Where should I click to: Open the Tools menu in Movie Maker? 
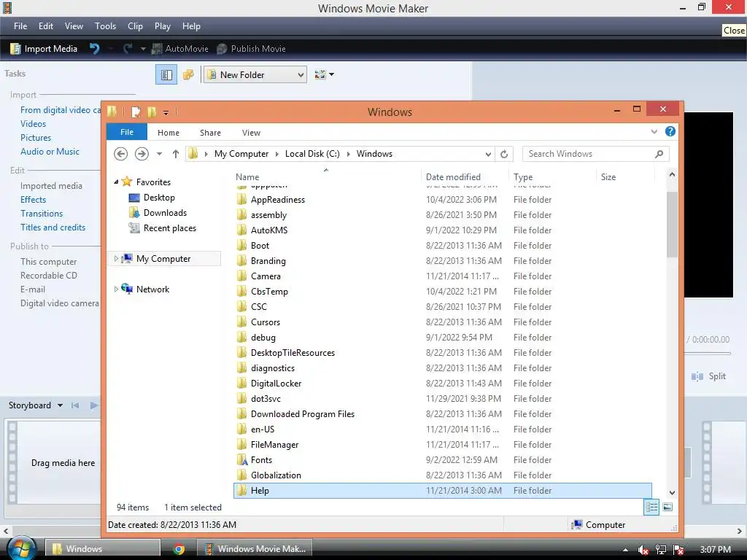[105, 26]
